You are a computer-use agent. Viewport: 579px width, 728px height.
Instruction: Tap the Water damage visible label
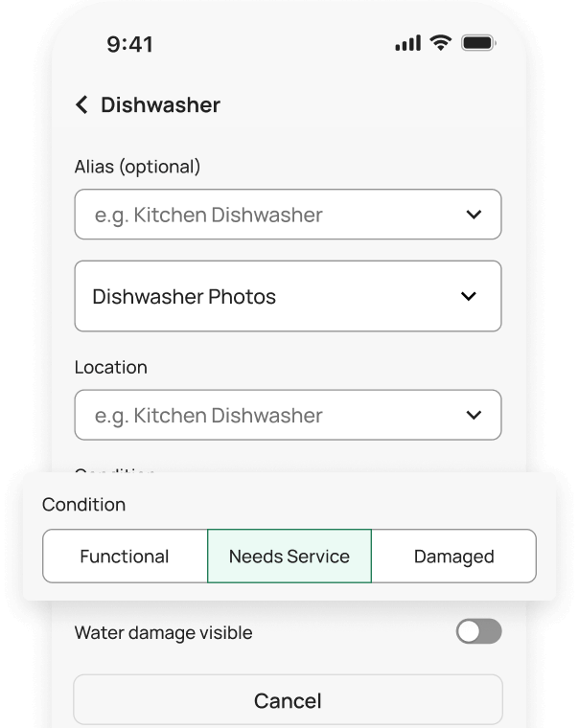(x=164, y=632)
